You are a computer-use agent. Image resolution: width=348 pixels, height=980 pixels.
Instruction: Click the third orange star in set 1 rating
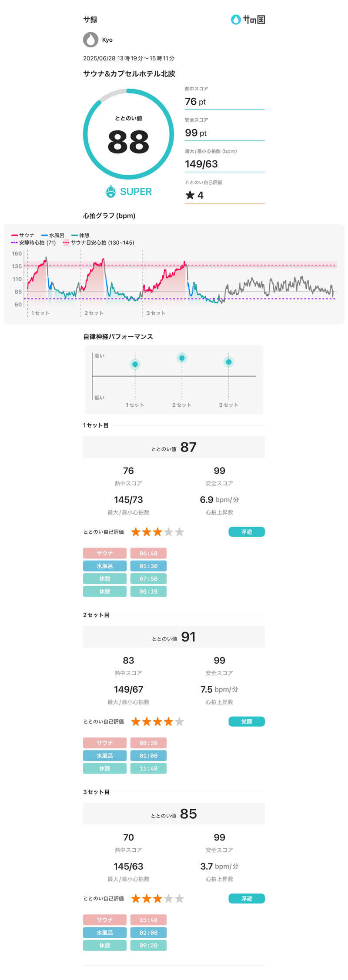(x=157, y=532)
